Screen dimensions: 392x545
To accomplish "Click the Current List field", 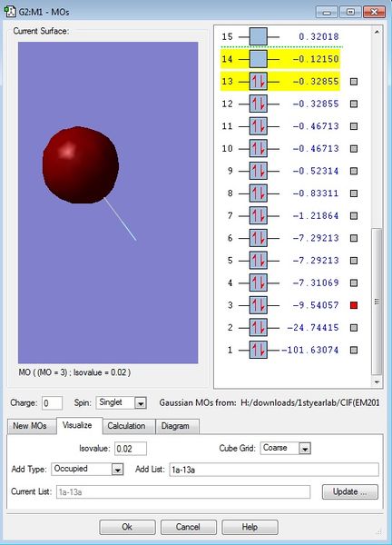I will (183, 491).
